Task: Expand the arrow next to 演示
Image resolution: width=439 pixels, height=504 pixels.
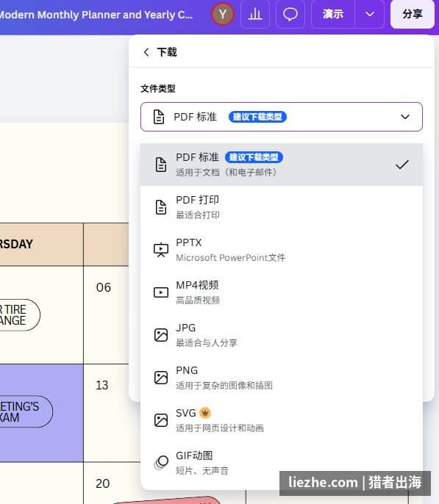Action: 370,14
